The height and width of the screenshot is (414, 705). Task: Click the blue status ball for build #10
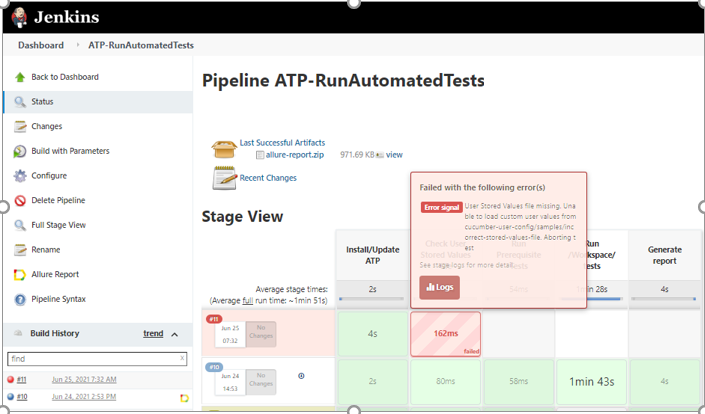click(x=10, y=396)
